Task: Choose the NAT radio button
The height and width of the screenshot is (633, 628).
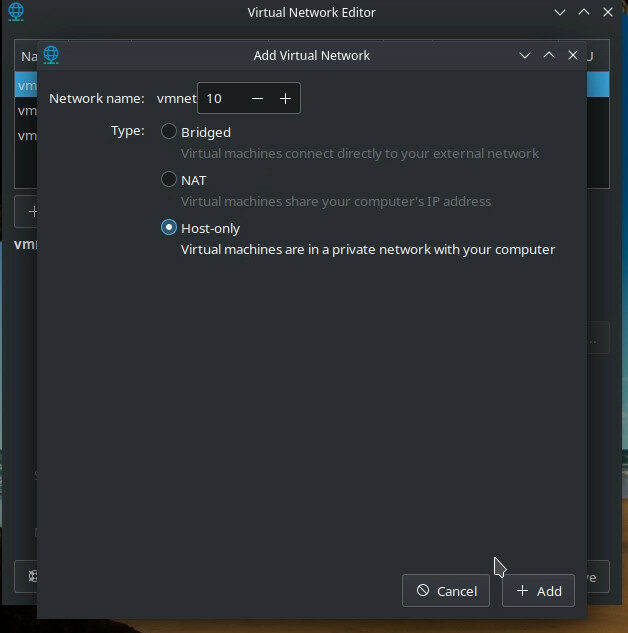Action: [169, 180]
